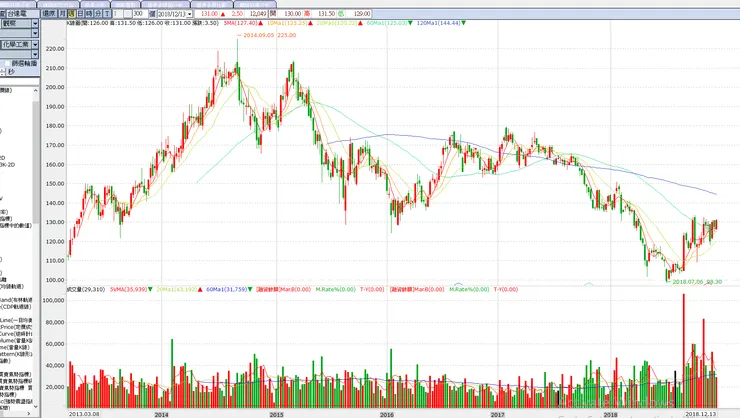Click the 12,049 volume value in toolbar
Screen dimensions: 740x418
click(x=258, y=14)
